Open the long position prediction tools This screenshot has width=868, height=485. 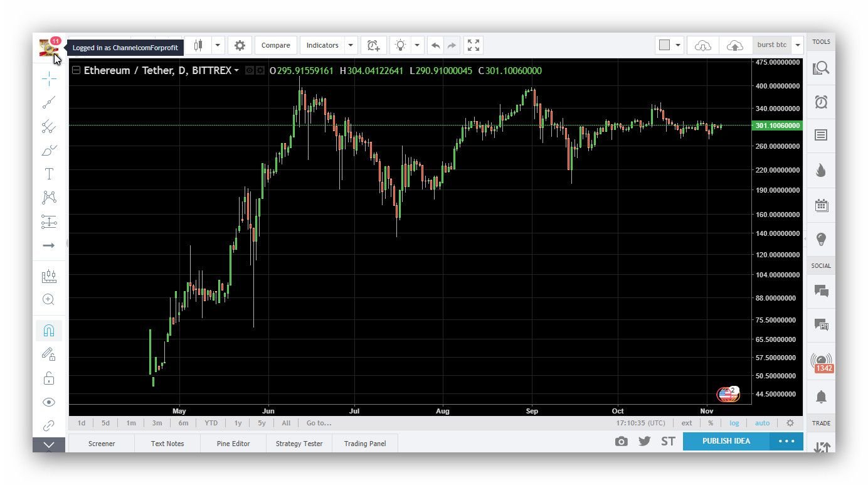pyautogui.click(x=49, y=221)
